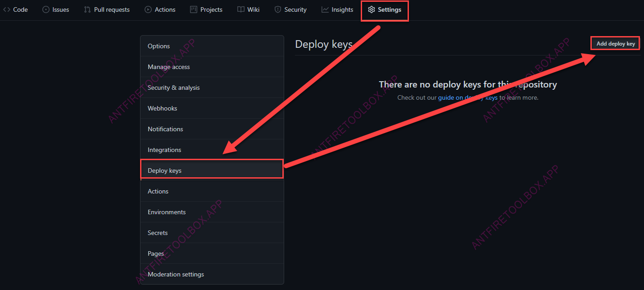This screenshot has width=644, height=290.
Task: Open Options in settings sidebar
Action: 212,46
